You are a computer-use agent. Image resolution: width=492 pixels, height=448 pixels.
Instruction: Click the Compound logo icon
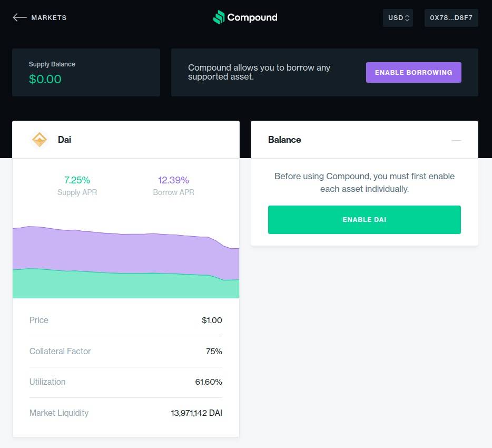point(219,17)
